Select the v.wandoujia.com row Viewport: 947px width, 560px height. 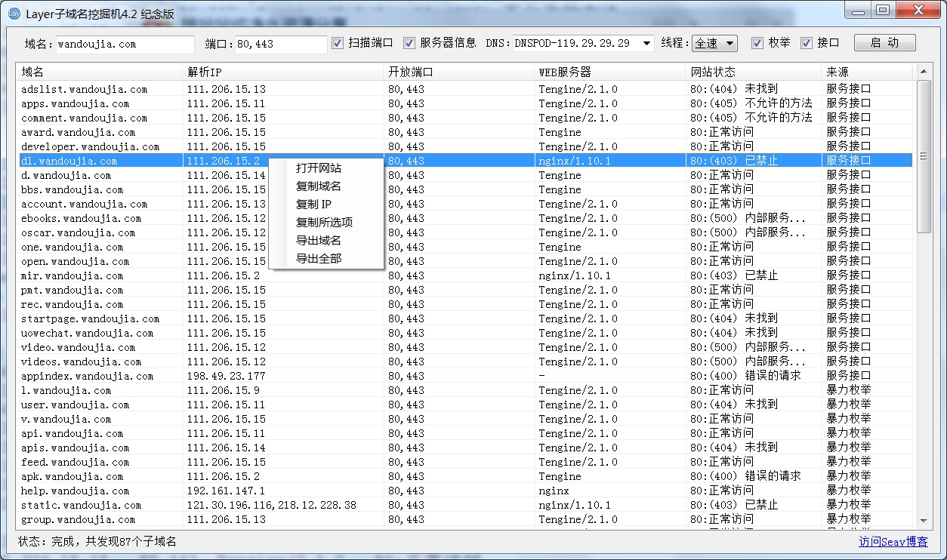tap(464, 419)
